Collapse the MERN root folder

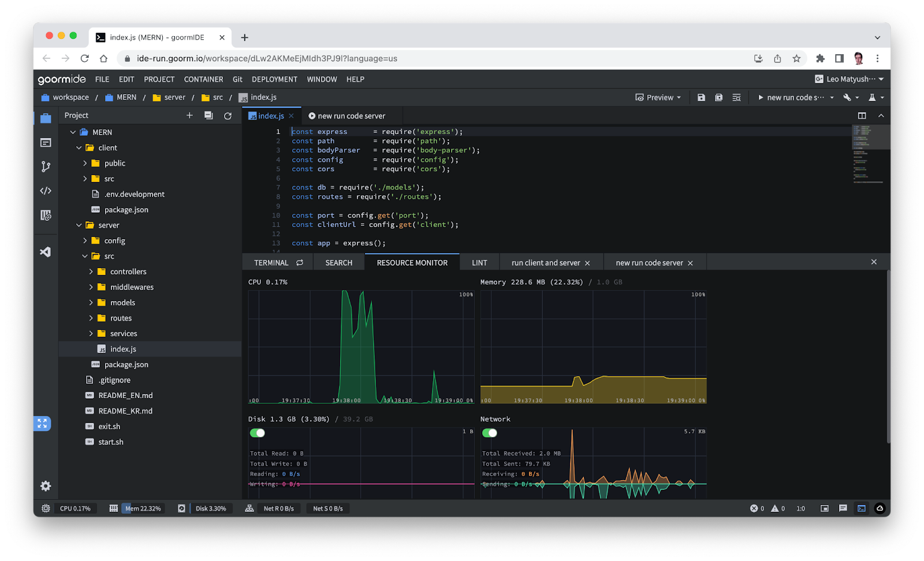[73, 132]
